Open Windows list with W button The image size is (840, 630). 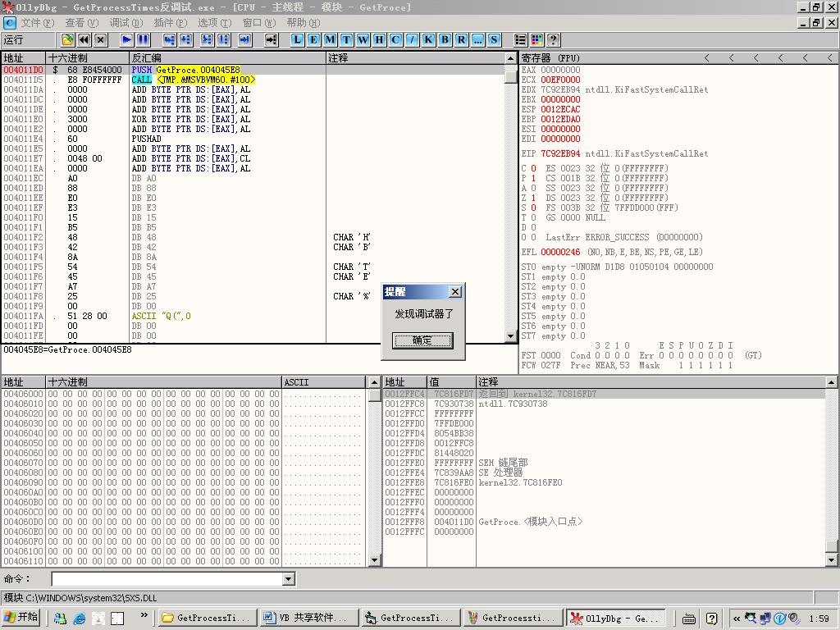[x=363, y=39]
